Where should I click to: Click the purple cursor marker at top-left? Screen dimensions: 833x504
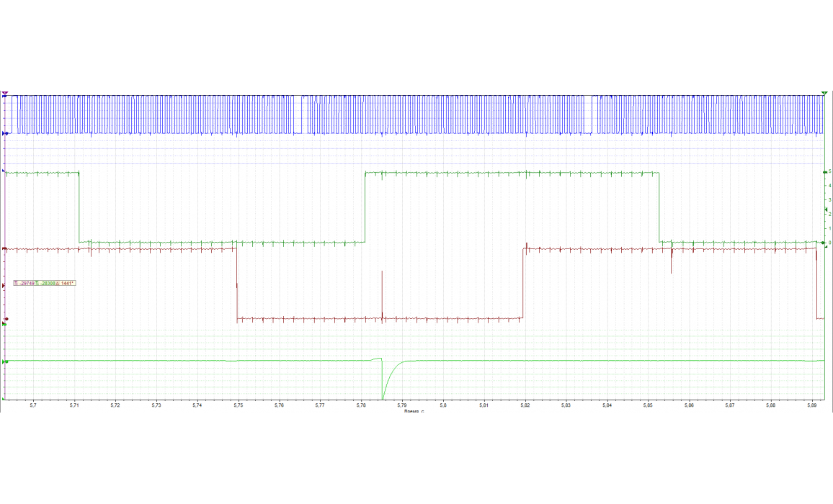pos(6,94)
